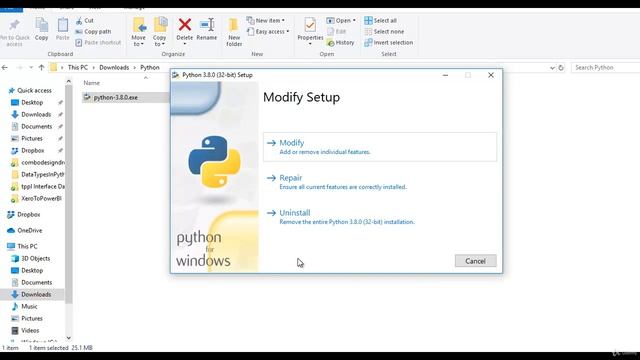Open the Move to dropdown
This screenshot has height=360, width=640.
(x=139, y=41)
